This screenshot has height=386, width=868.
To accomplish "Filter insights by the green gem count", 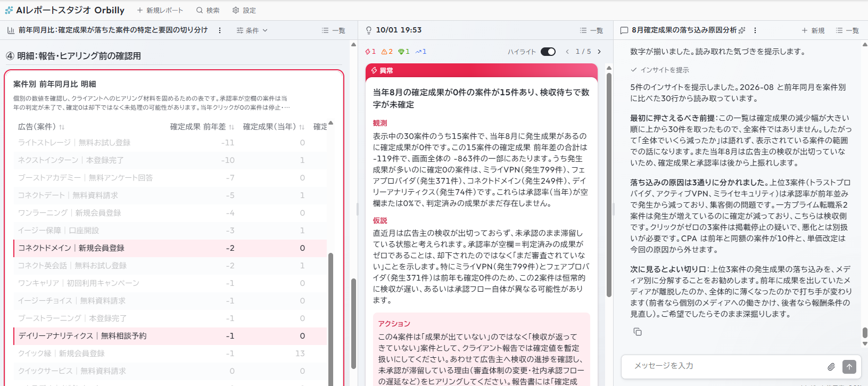I will pyautogui.click(x=404, y=52).
